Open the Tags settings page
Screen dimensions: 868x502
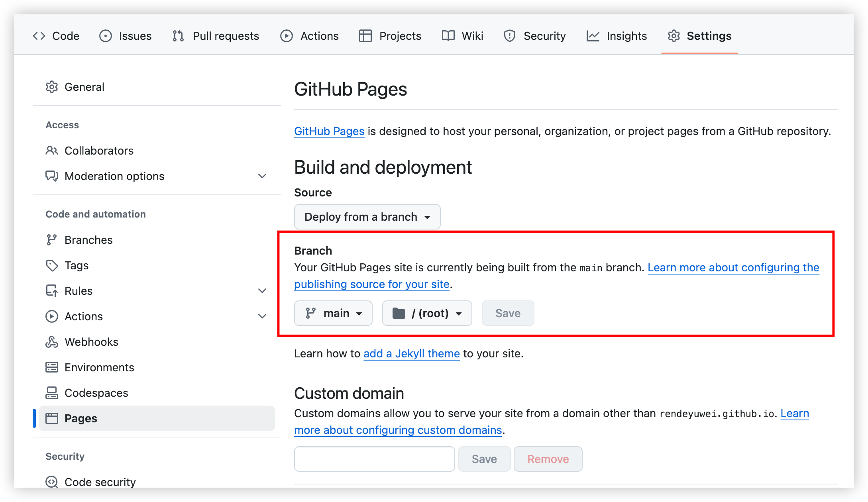point(157,265)
